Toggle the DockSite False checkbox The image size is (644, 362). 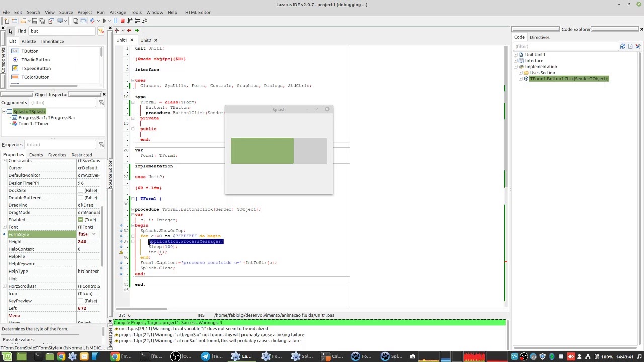(80, 190)
